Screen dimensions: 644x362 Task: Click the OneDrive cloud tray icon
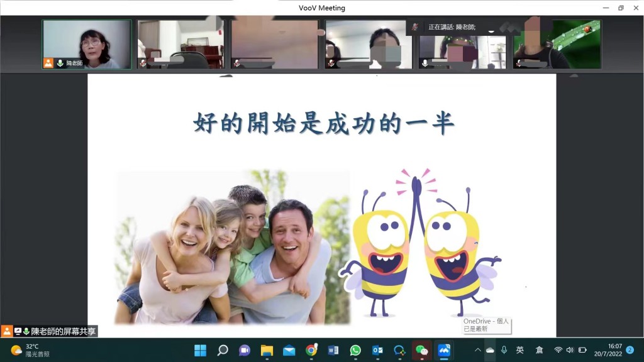[x=490, y=350]
